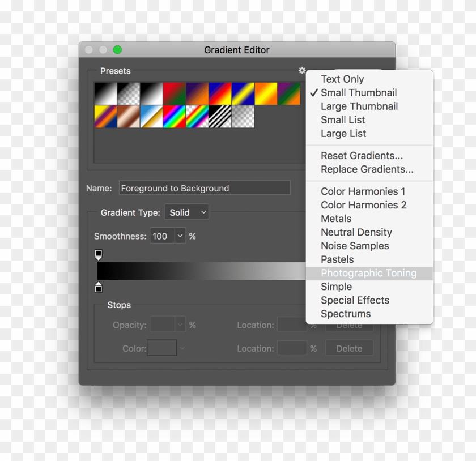This screenshot has width=476, height=461.
Task: Open the Smoothness percentage dropdown arrow
Action: tap(180, 236)
